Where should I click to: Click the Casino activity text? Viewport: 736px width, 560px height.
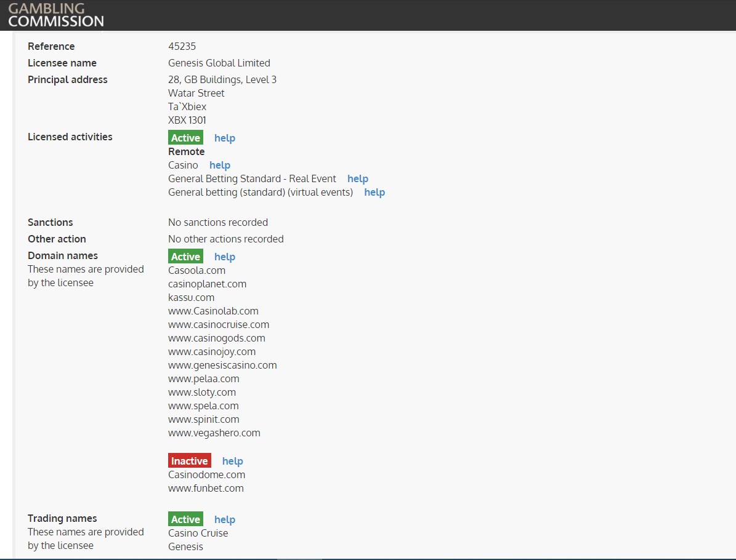pyautogui.click(x=183, y=165)
